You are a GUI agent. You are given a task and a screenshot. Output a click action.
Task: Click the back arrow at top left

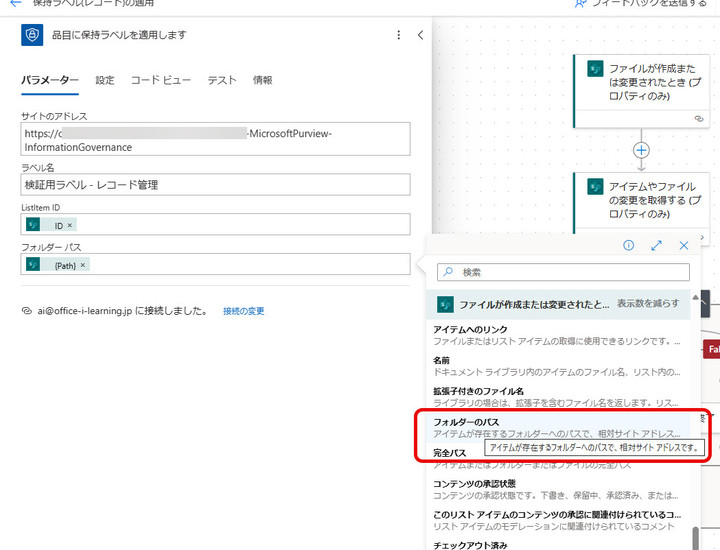point(15,4)
